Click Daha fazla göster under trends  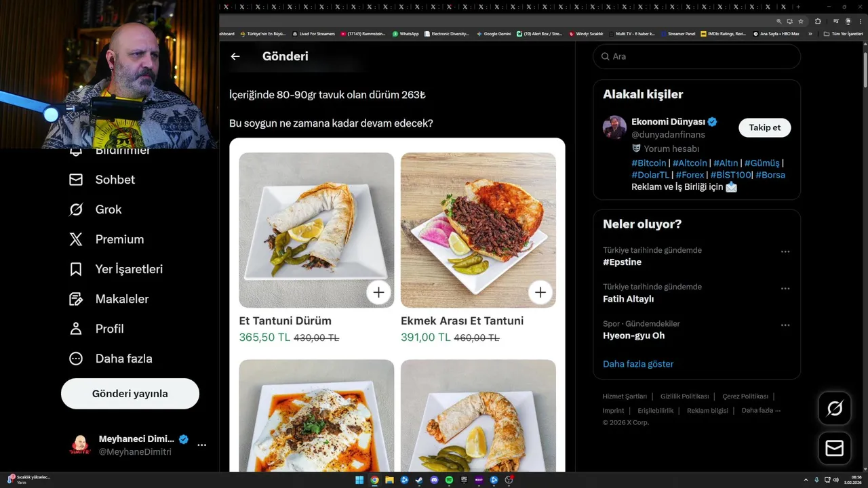638,364
